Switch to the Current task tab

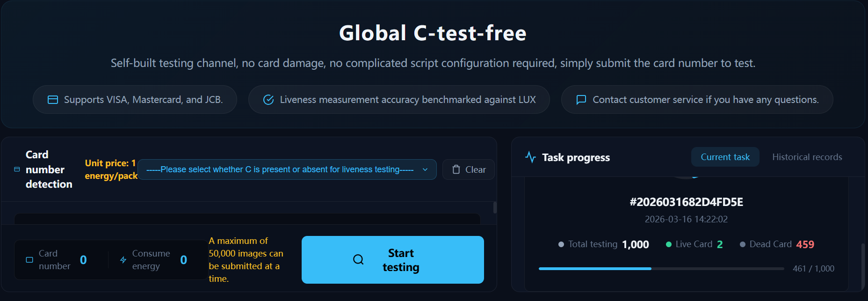(725, 157)
